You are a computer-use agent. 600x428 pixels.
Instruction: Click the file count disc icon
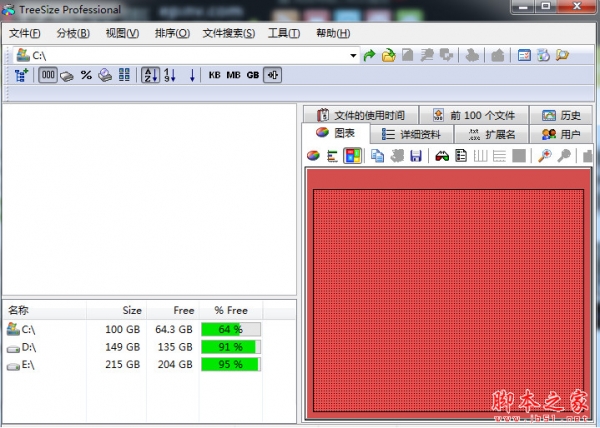point(105,75)
